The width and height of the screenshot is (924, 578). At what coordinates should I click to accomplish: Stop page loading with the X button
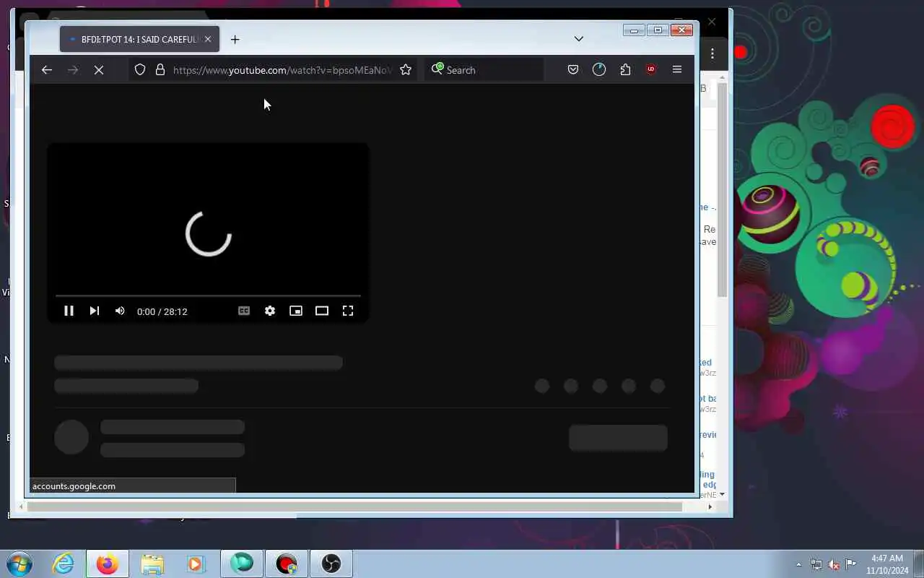coord(99,70)
